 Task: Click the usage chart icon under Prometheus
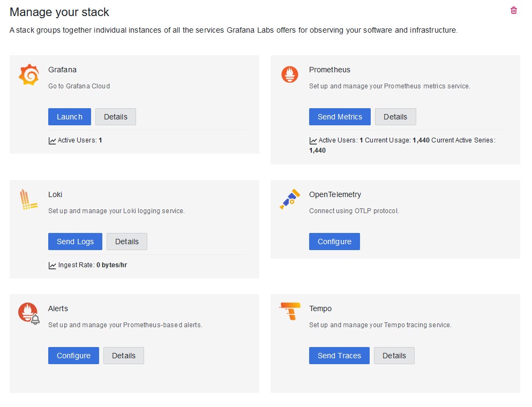312,140
